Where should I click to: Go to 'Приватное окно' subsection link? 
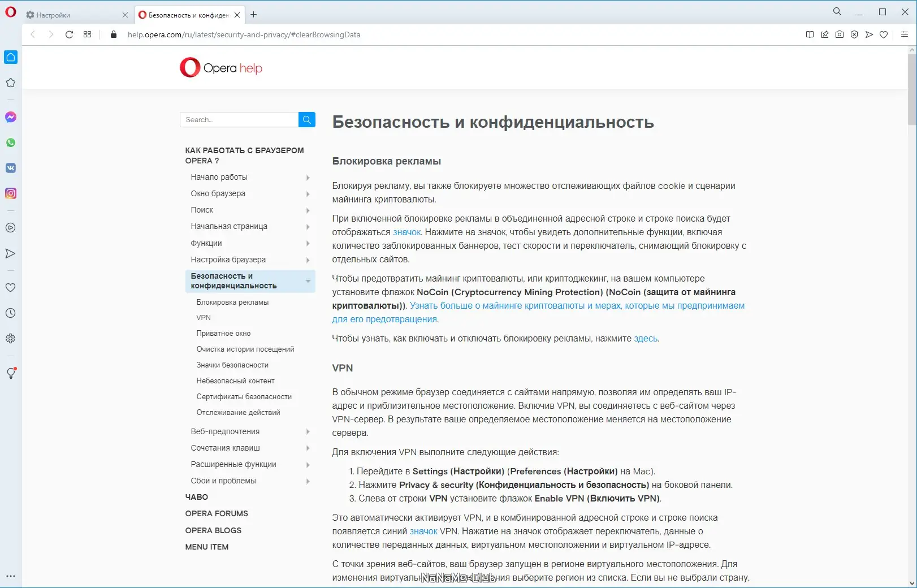point(223,334)
